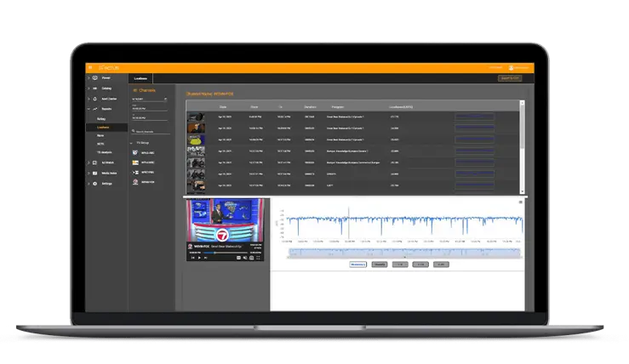Click the Media Index icon in sidebar

[95, 173]
